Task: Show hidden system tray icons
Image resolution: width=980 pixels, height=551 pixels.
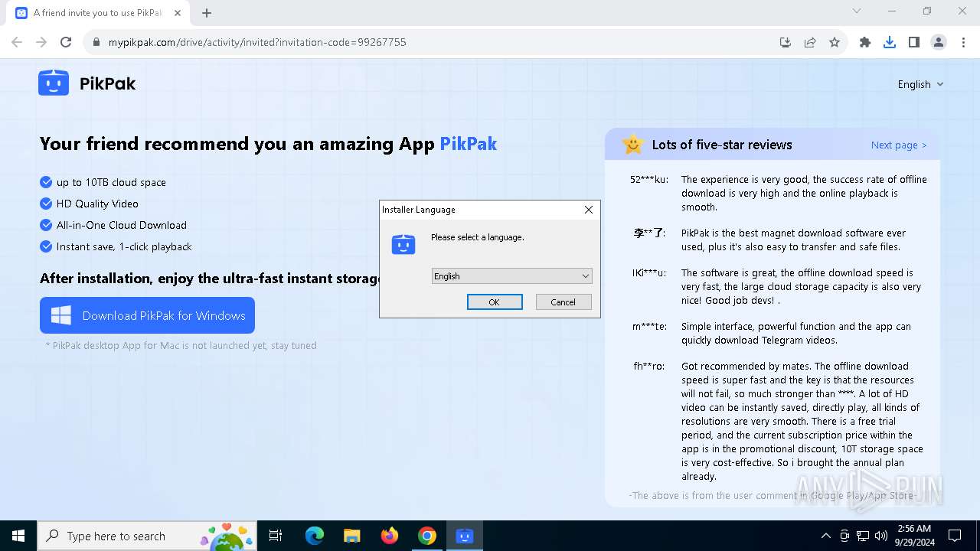Action: click(x=826, y=536)
